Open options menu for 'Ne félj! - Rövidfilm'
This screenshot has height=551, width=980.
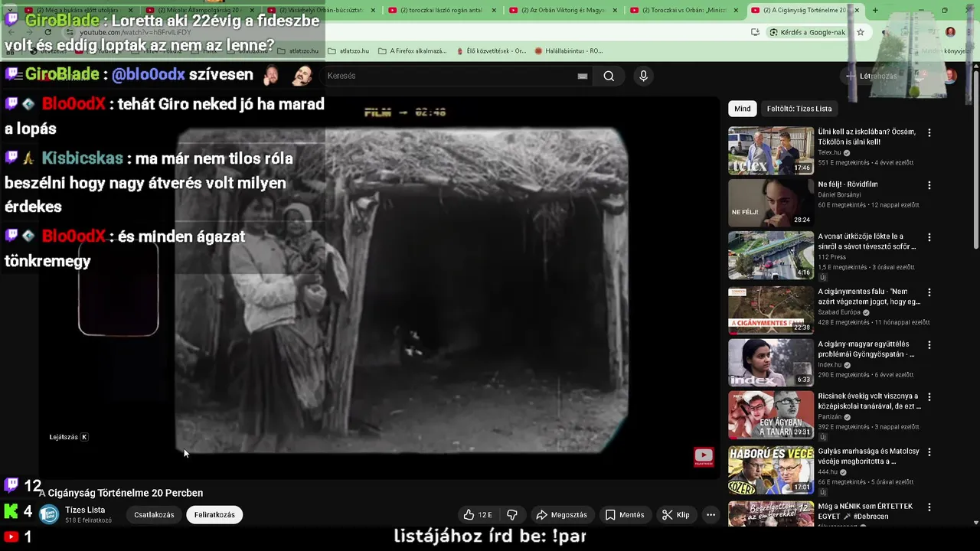(x=929, y=185)
